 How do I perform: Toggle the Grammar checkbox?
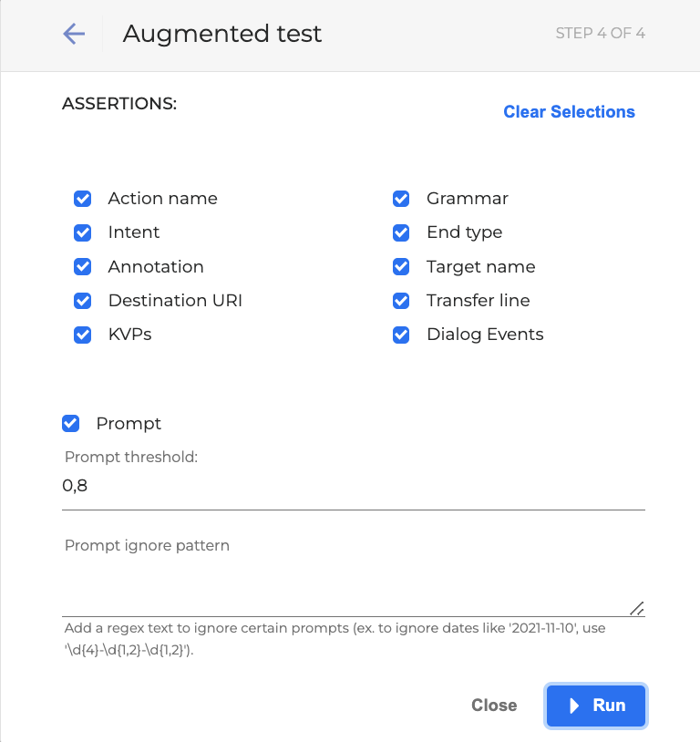point(401,199)
